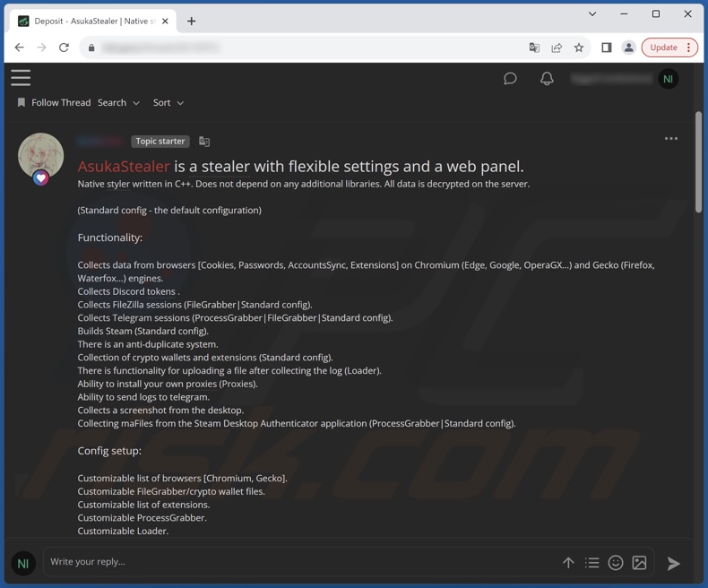Click 'Ability to install your own proxies' line

168,384
